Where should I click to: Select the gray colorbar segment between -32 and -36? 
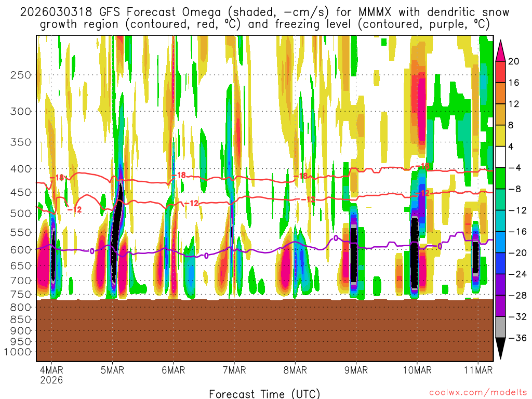click(501, 327)
